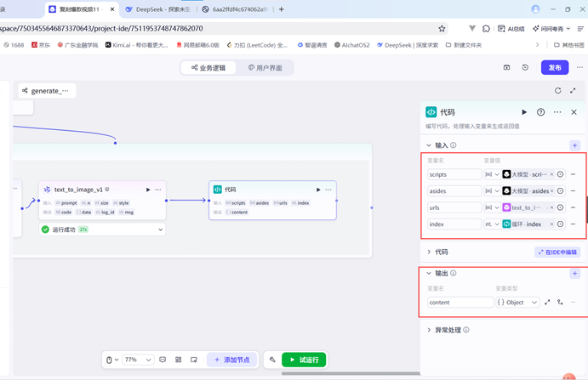The height and width of the screenshot is (380, 588).
Task: Open 力扣 LeetCode bookmark
Action: (257, 45)
